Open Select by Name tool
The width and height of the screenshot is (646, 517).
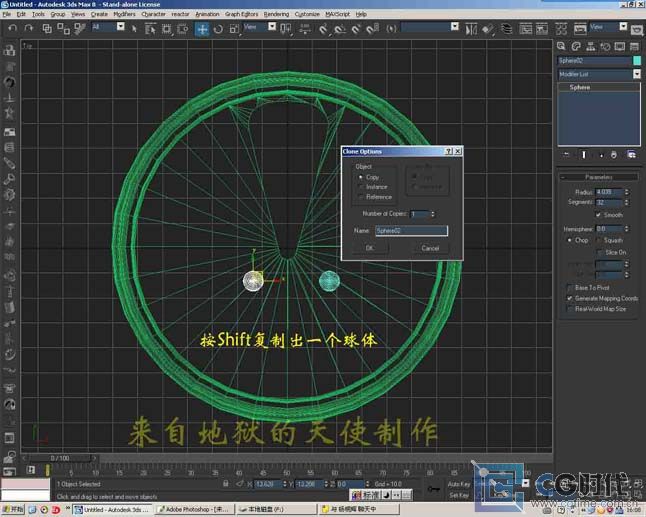150,29
